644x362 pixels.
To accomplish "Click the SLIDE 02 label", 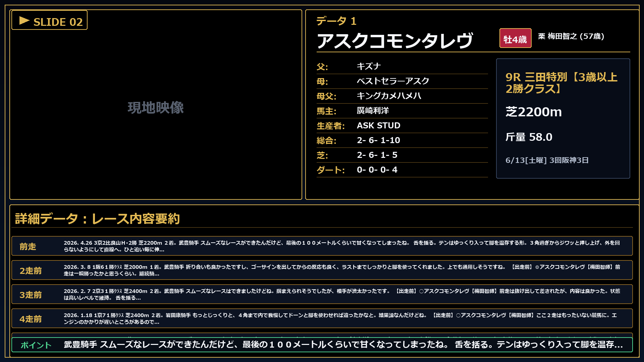I will click(58, 22).
